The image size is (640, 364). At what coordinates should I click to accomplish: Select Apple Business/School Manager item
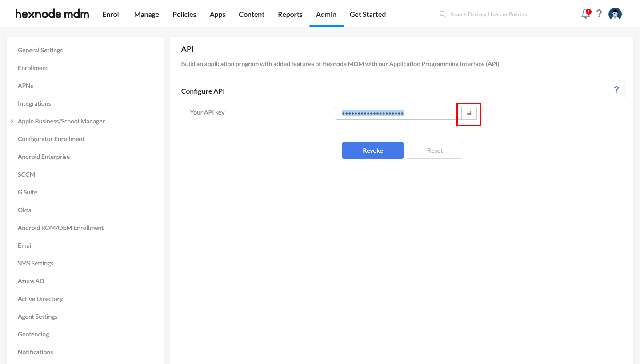(61, 121)
